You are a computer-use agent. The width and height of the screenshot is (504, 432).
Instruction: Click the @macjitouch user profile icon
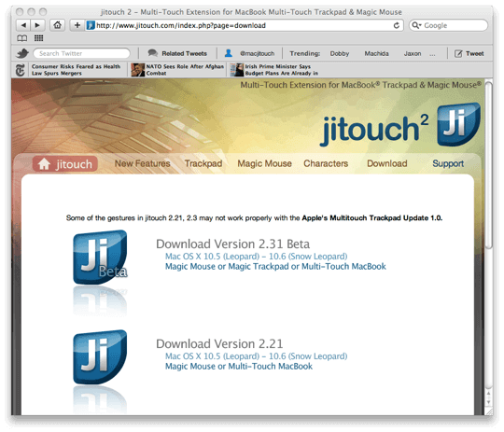pyautogui.click(x=229, y=53)
